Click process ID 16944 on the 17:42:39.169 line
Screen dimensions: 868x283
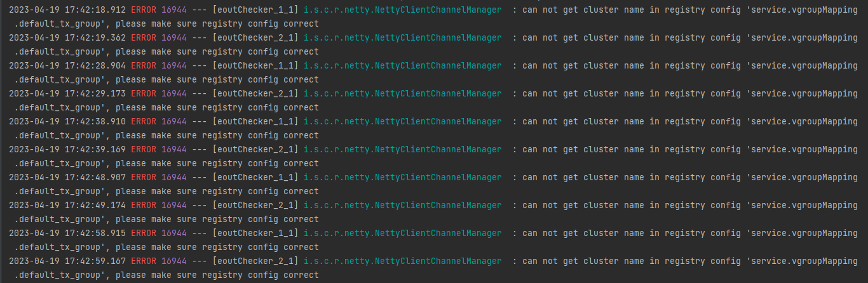174,150
